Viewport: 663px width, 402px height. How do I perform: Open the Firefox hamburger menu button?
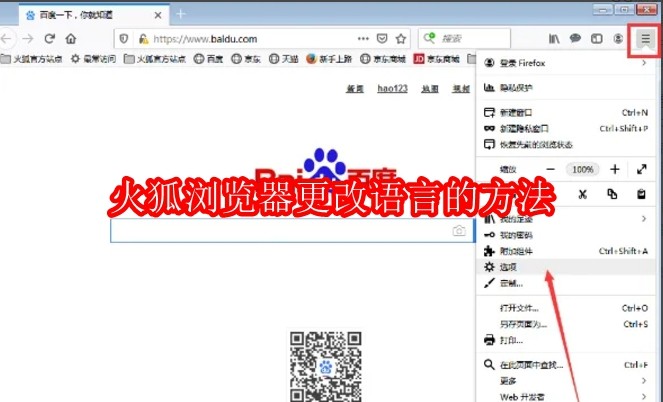pyautogui.click(x=645, y=39)
